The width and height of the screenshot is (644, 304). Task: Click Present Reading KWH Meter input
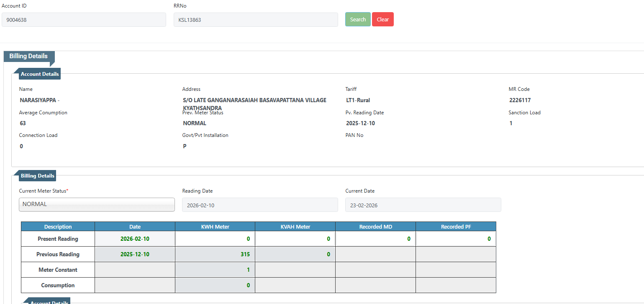click(x=215, y=239)
